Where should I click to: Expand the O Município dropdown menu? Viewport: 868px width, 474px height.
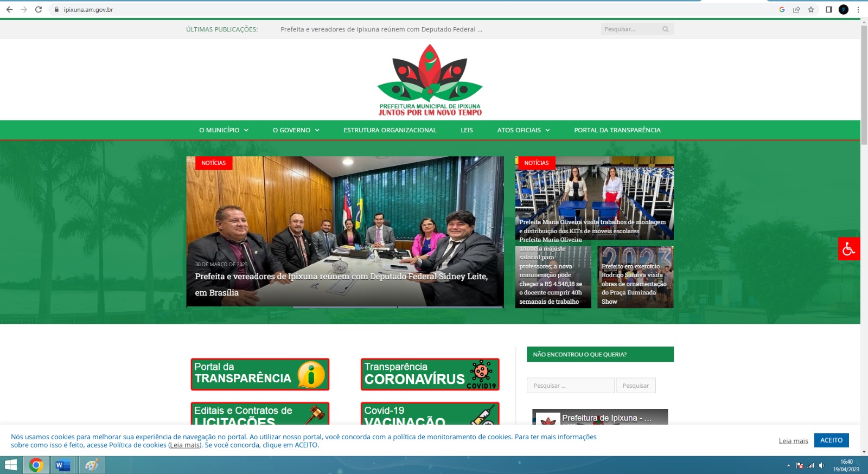(x=224, y=130)
